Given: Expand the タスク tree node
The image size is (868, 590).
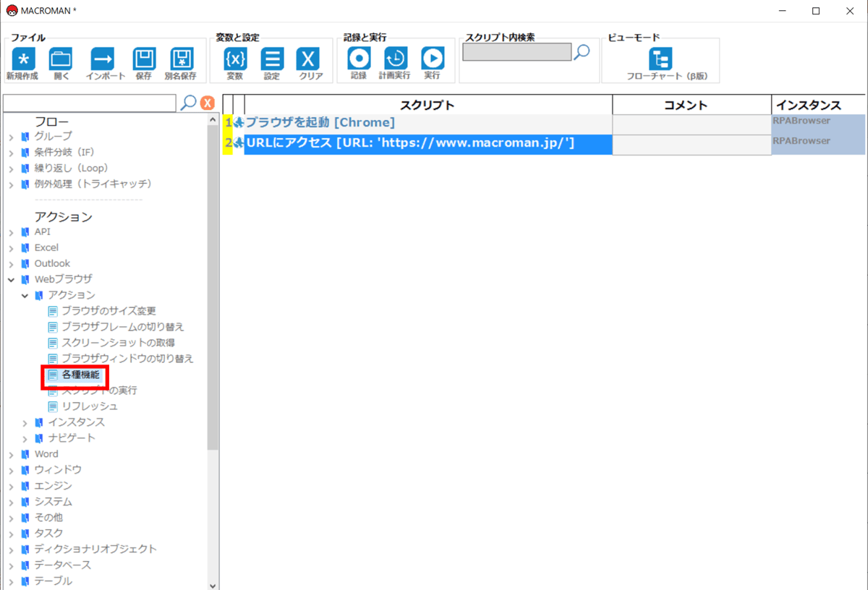Looking at the screenshot, I should point(12,534).
